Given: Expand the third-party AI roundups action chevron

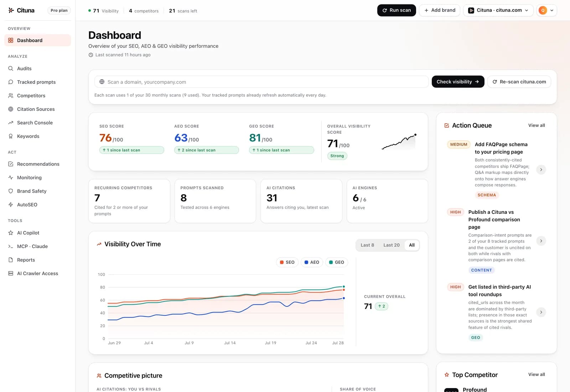Looking at the screenshot, I should pos(541,312).
